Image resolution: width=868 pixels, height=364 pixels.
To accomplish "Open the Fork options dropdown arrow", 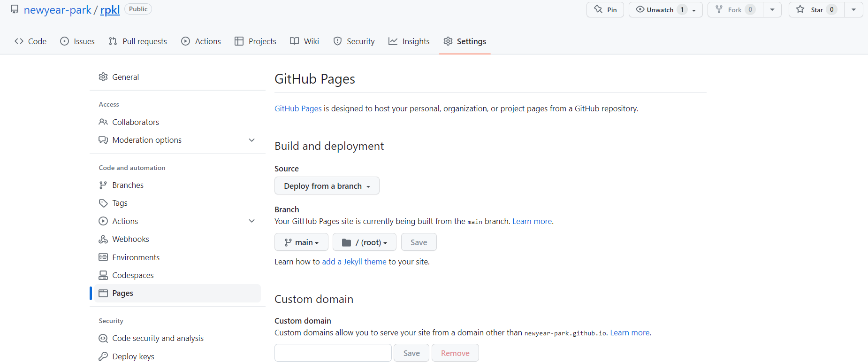I will click(772, 10).
